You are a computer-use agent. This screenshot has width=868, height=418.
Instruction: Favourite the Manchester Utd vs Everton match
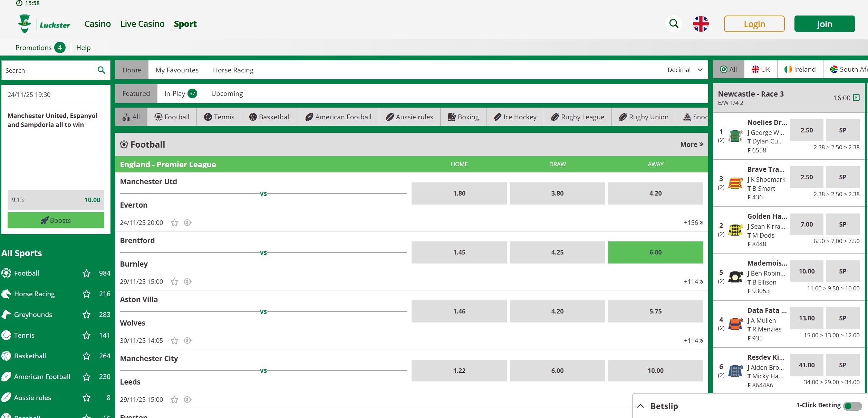[x=174, y=222]
